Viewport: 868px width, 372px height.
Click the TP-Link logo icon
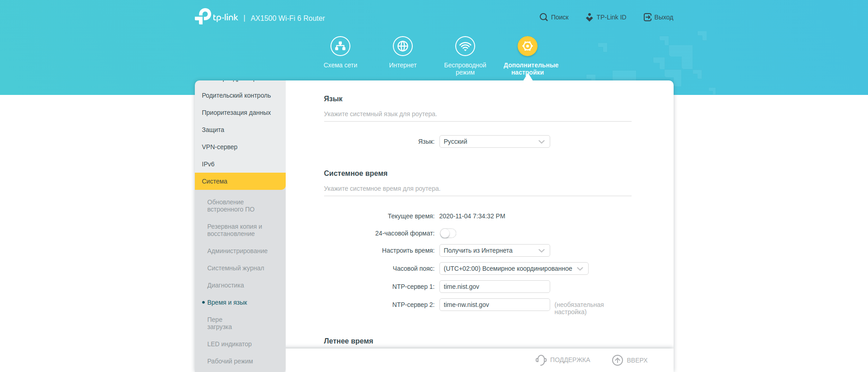click(203, 16)
